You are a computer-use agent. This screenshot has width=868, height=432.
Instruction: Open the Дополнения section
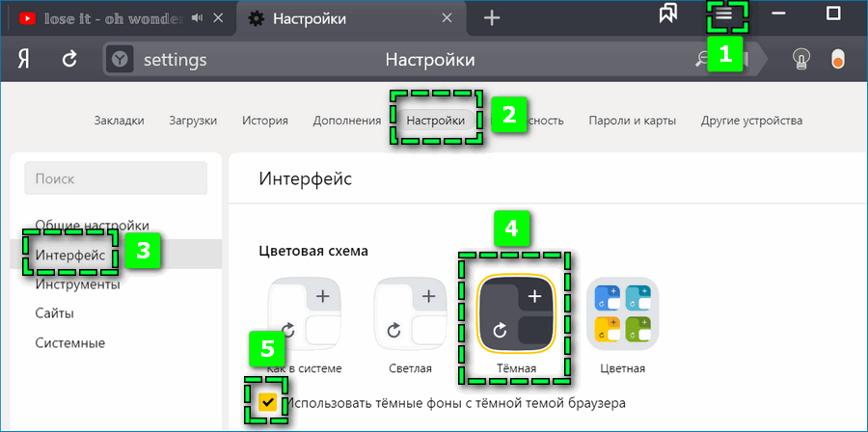tap(346, 121)
